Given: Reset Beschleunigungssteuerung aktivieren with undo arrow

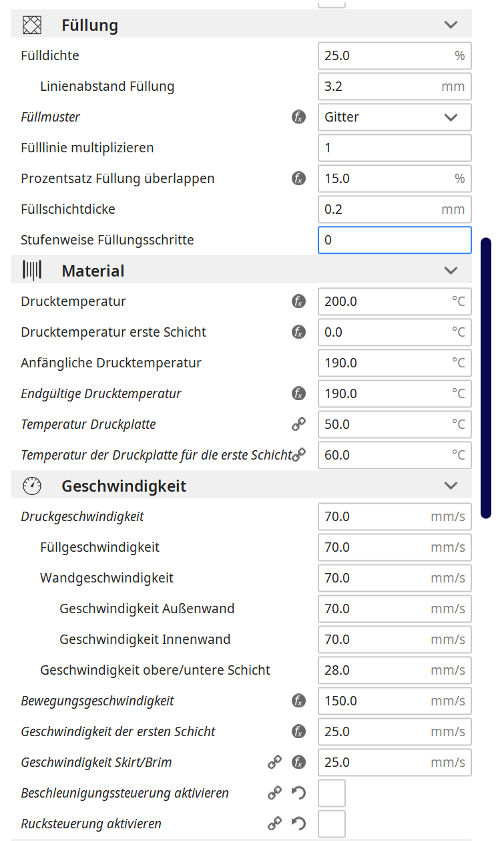Looking at the screenshot, I should [298, 793].
